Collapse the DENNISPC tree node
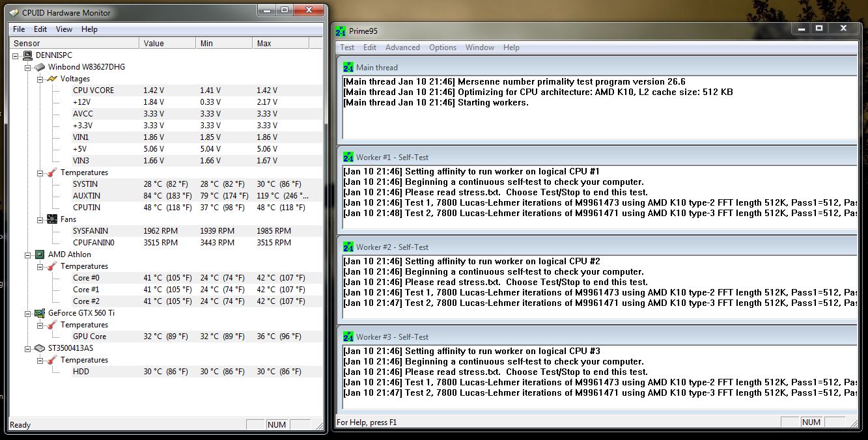 click(16, 55)
